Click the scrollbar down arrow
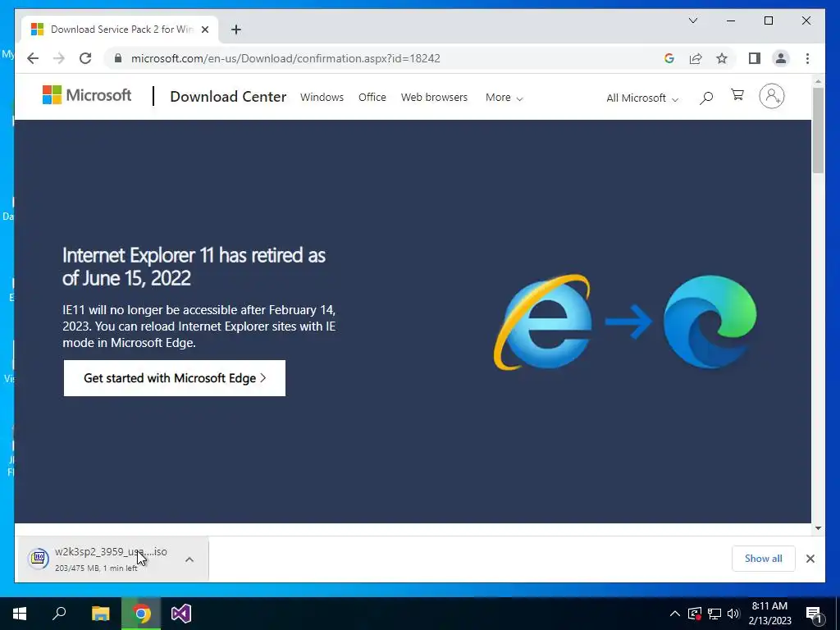840x630 pixels. pos(818,528)
